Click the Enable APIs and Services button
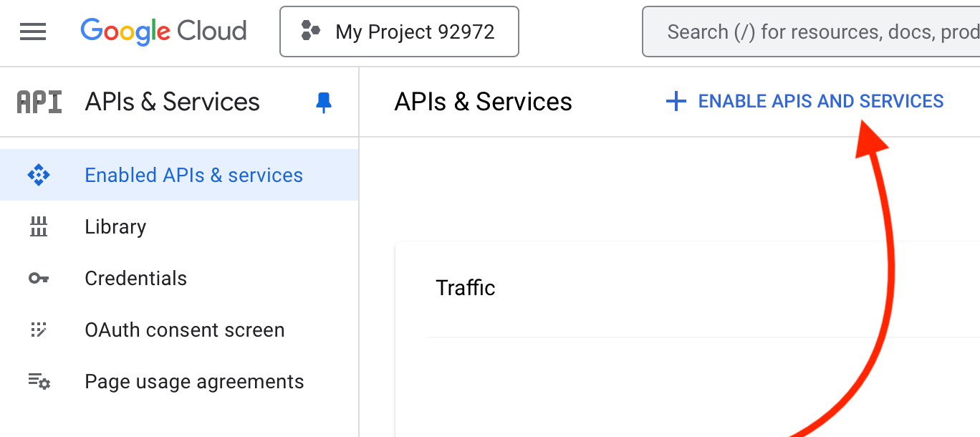The image size is (980, 437). point(805,102)
